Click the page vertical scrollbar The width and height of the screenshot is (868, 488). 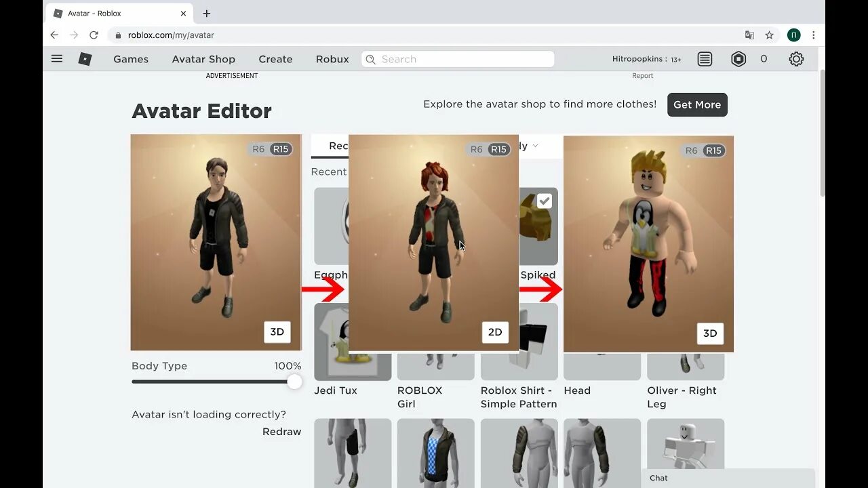(823, 133)
